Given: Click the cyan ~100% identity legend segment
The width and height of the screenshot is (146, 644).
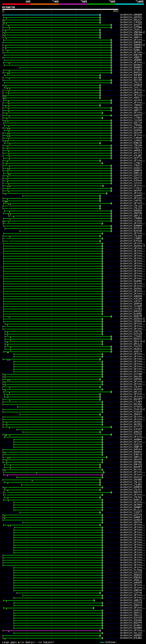Looking at the screenshot, I should coord(130,4).
